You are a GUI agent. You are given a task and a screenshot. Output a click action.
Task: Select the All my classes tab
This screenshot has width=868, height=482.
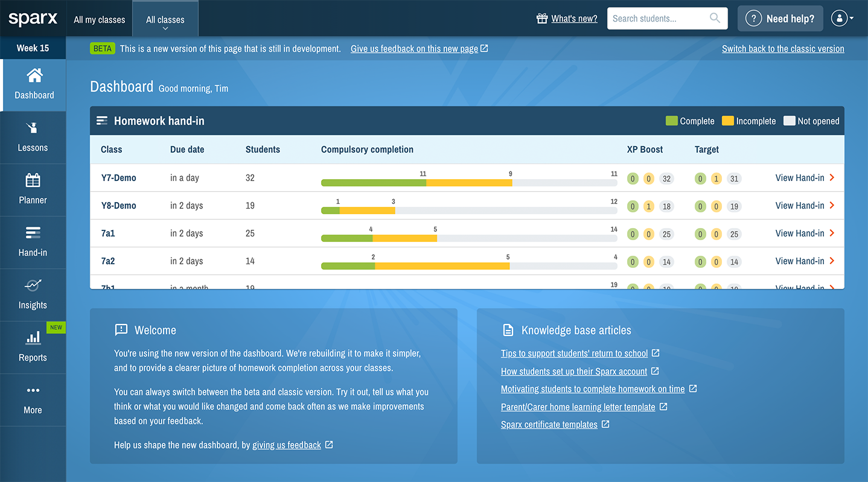[100, 19]
